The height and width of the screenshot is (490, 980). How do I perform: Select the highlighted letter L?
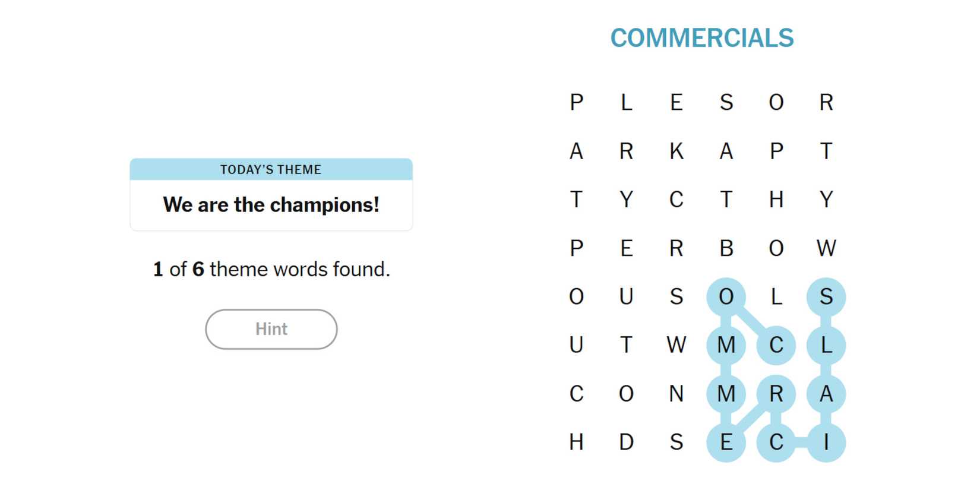(826, 345)
